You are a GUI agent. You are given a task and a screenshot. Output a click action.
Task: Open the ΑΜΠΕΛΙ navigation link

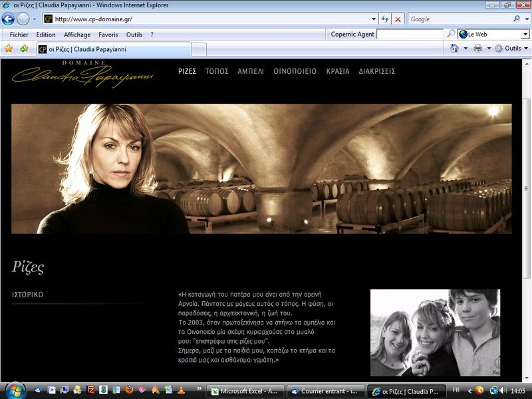click(x=251, y=71)
